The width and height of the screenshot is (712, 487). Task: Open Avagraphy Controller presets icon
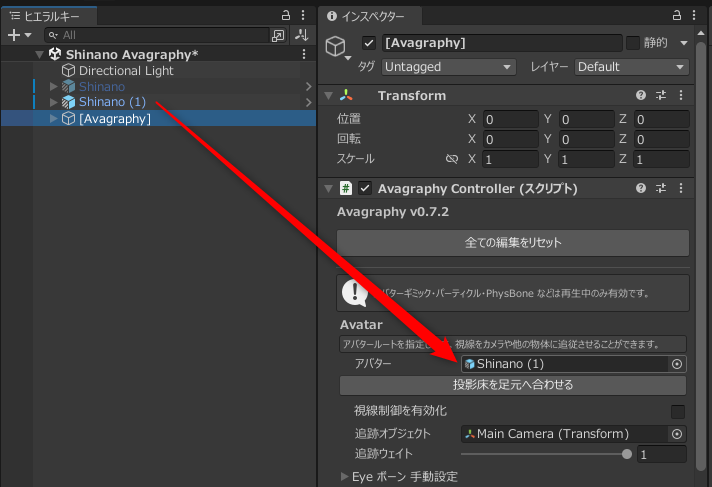[x=661, y=188]
